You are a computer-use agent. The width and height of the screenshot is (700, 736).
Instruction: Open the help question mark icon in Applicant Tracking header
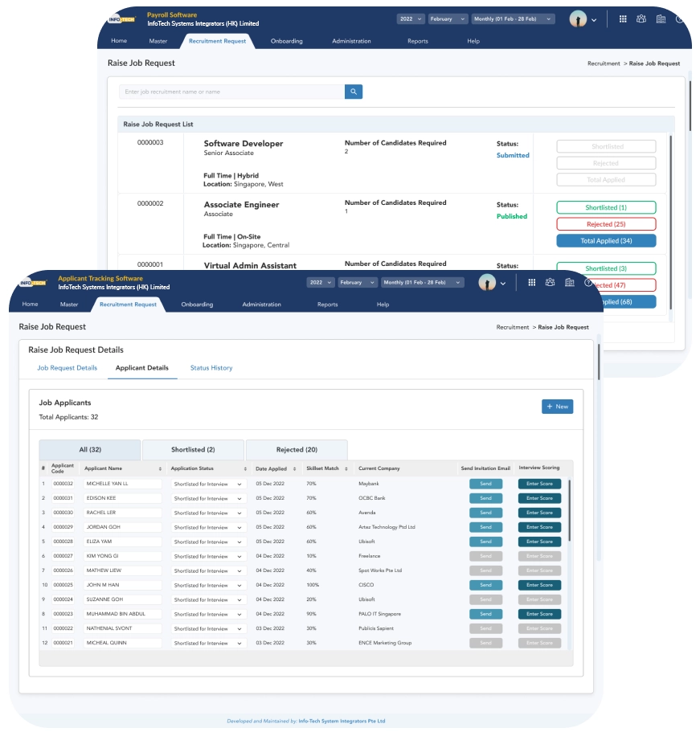click(x=588, y=282)
